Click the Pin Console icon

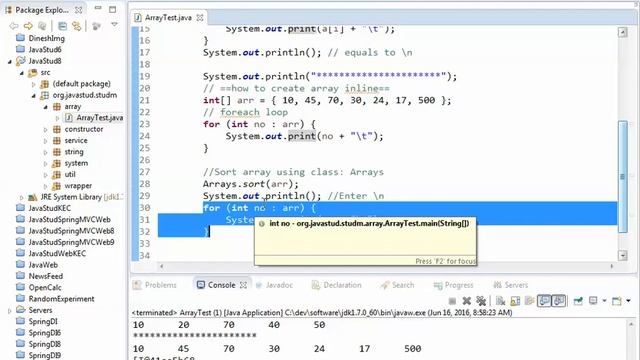[x=578, y=301]
